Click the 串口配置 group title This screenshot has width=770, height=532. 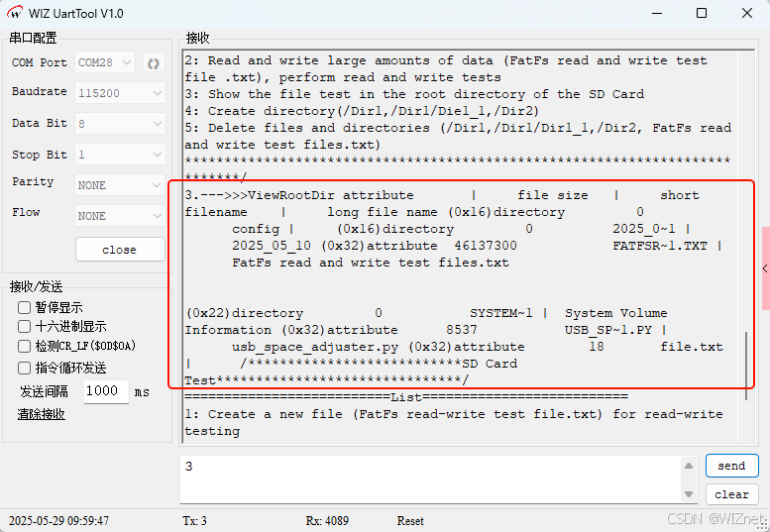click(34, 38)
